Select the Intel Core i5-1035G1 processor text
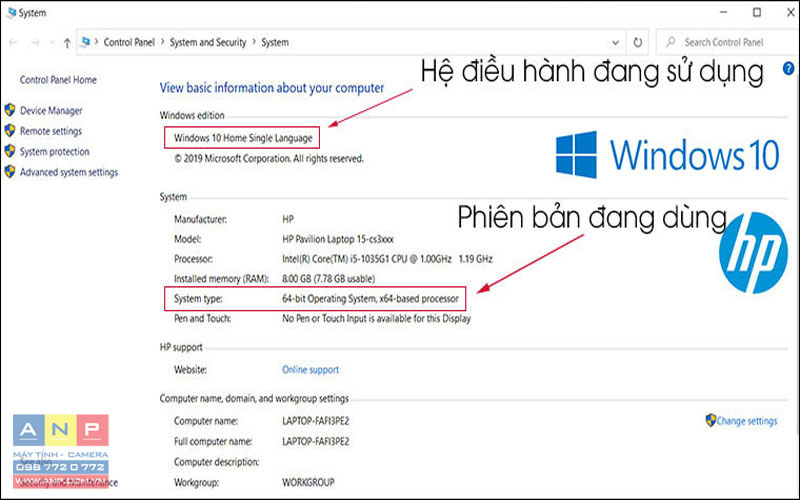Image resolution: width=800 pixels, height=500 pixels. tap(387, 259)
